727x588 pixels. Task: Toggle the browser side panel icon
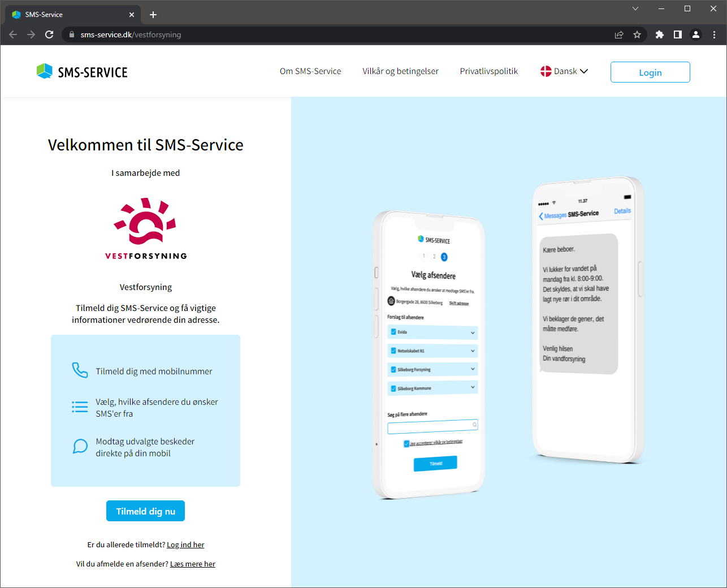coord(677,34)
